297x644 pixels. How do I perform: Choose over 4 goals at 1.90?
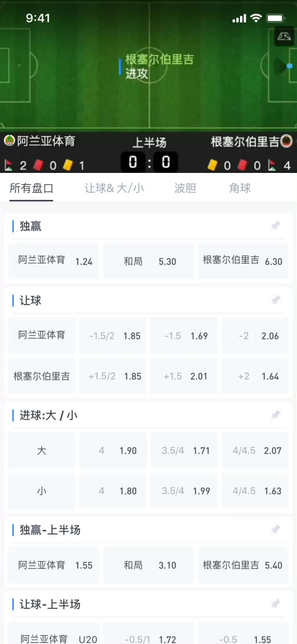113,450
